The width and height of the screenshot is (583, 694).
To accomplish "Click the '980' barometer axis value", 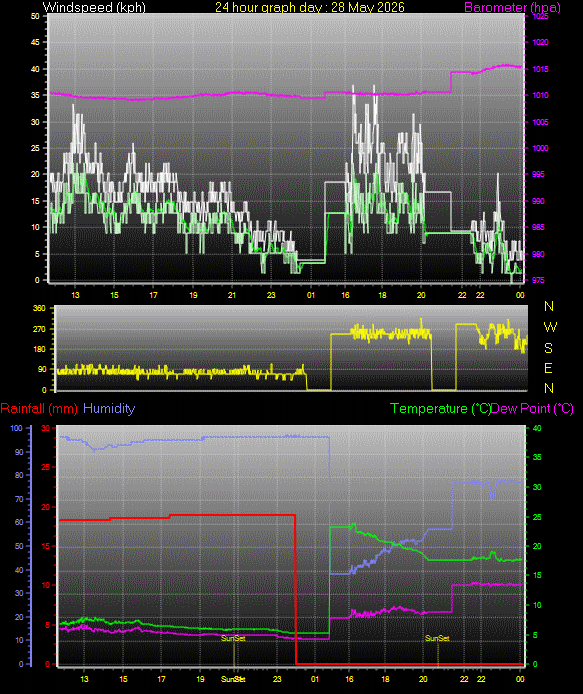I will (538, 254).
